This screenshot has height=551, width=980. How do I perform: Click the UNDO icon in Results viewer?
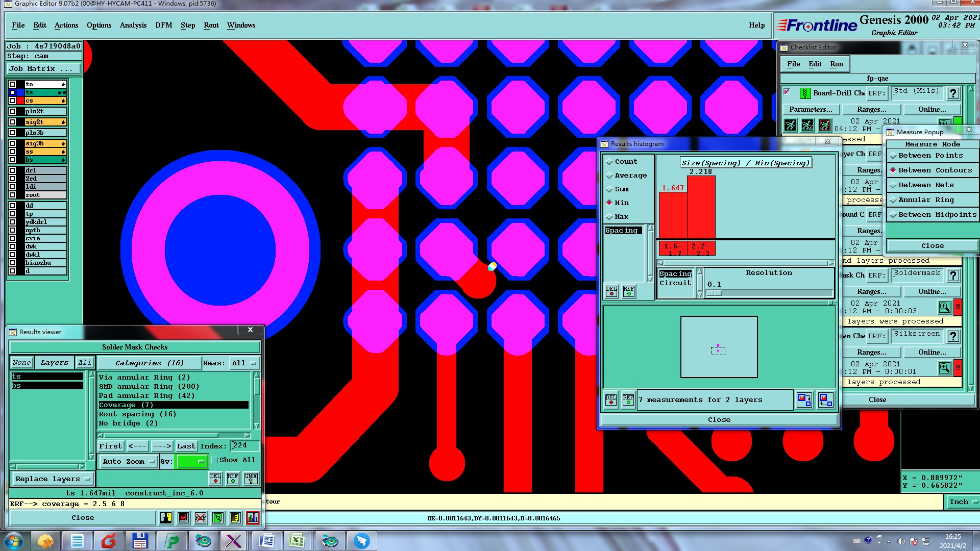tap(251, 478)
